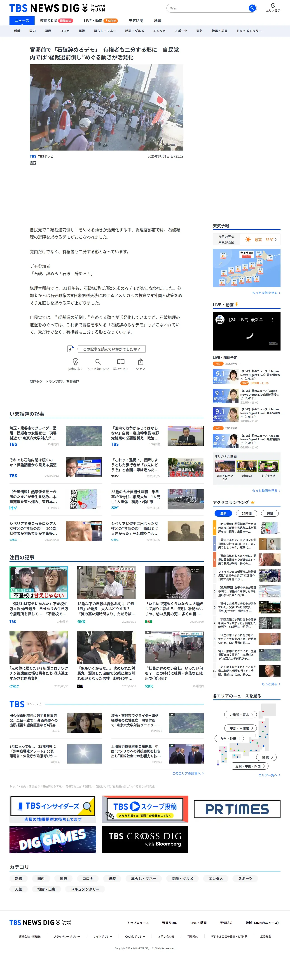Viewport: 290px width, 980px height.
Task: Open the TBSスクープ投稿 banner
Action: 145,809
